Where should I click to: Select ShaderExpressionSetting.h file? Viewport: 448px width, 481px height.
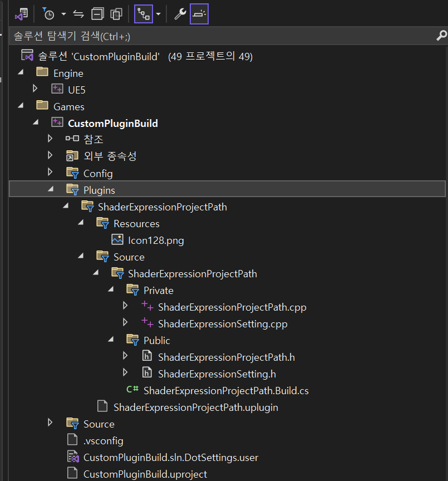click(217, 374)
